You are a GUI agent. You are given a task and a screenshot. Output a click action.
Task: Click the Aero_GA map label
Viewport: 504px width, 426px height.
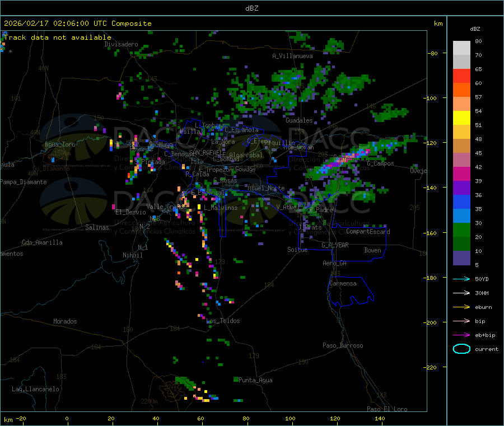pos(334,263)
